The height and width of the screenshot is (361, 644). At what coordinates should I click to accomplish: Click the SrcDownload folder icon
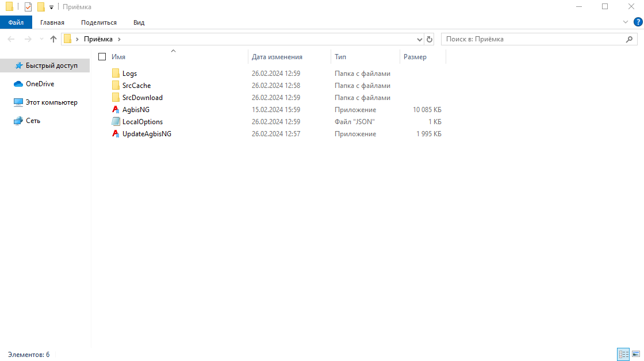point(116,98)
